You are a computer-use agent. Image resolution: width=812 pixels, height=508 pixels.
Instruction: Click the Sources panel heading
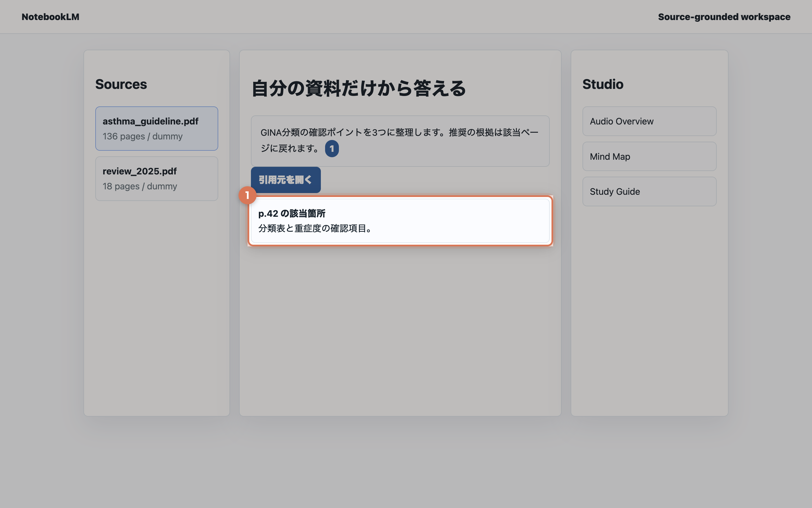click(121, 84)
